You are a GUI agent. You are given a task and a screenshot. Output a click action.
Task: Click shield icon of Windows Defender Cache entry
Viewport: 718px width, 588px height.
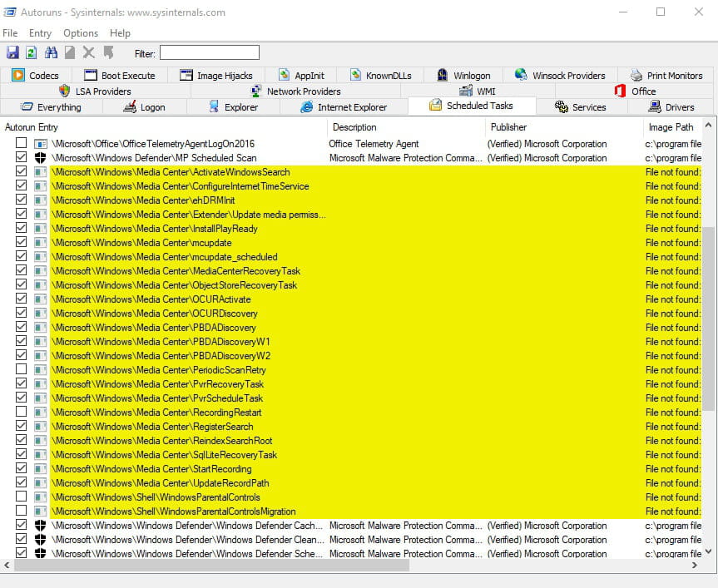tap(41, 526)
